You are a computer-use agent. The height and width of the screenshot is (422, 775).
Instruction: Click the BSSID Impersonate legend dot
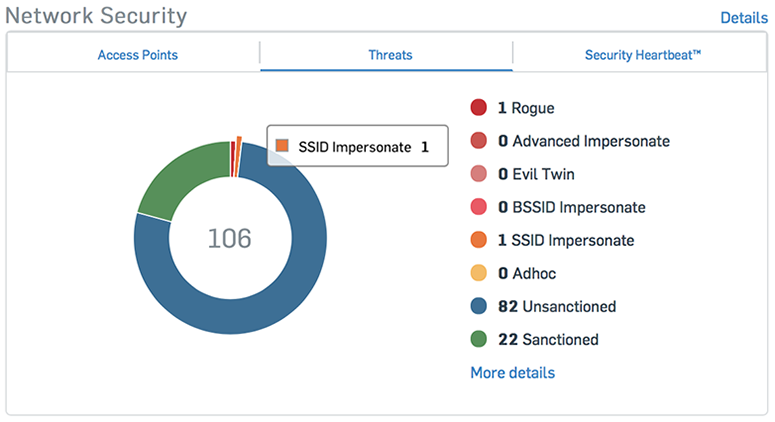478,207
